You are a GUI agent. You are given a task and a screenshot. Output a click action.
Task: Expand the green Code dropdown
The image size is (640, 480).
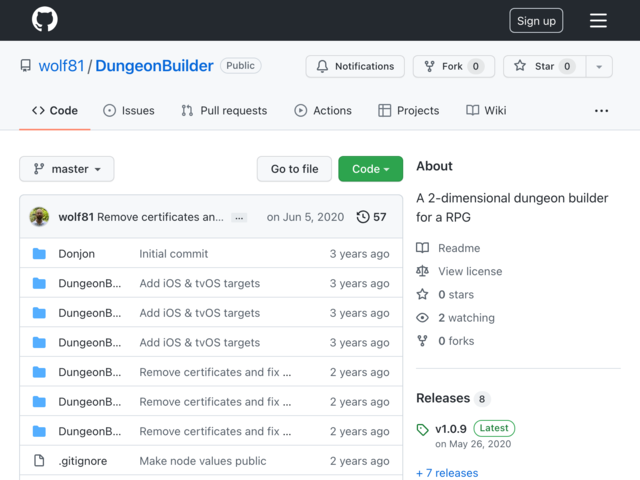click(371, 169)
